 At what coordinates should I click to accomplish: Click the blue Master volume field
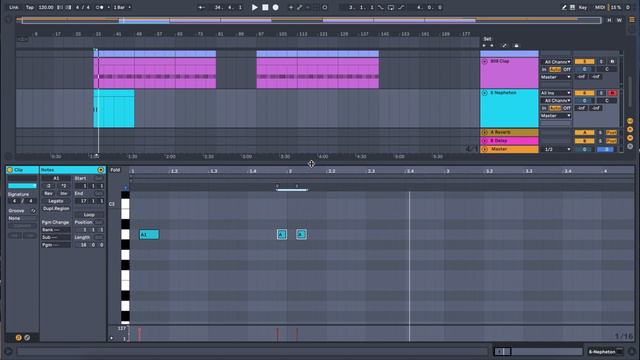(x=606, y=149)
